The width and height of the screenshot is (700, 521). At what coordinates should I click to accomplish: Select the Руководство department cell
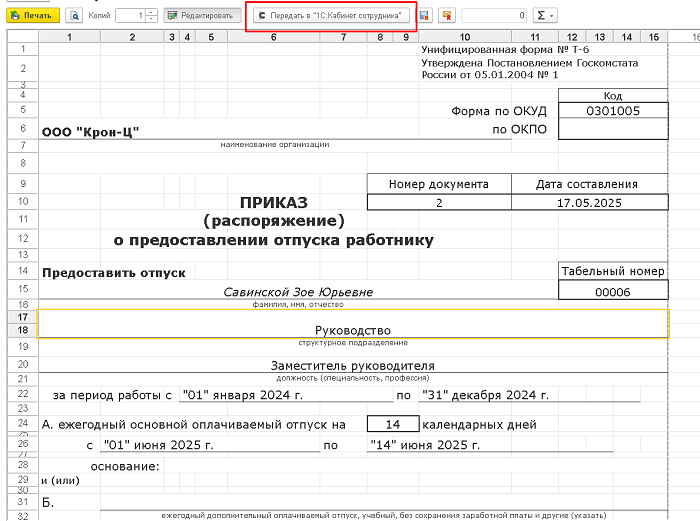coord(352,329)
